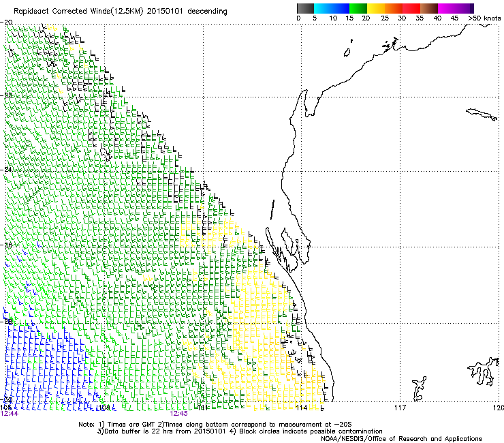Screen dimensions: 504x443
Task: Click the red 30-35 knots legend swatch
Action: pos(411,8)
